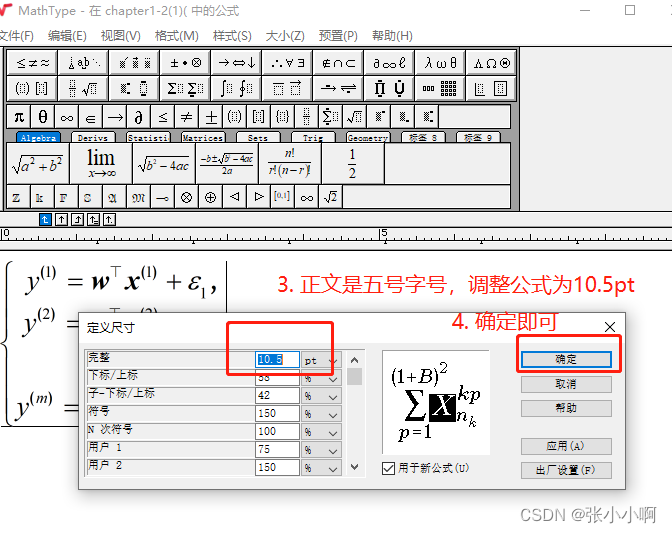Image resolution: width=672 pixels, height=533 pixels.
Task: Open the 大小(Z) menu
Action: pos(285,36)
